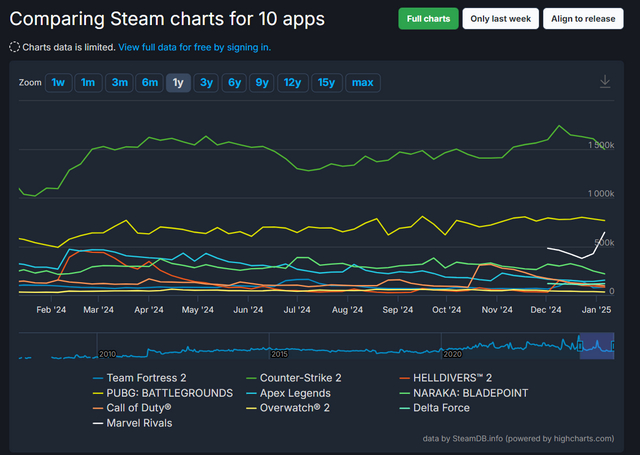This screenshot has height=455, width=640.
Task: Hide NARAKA: BLADEPOINT series
Action: [x=464, y=393]
